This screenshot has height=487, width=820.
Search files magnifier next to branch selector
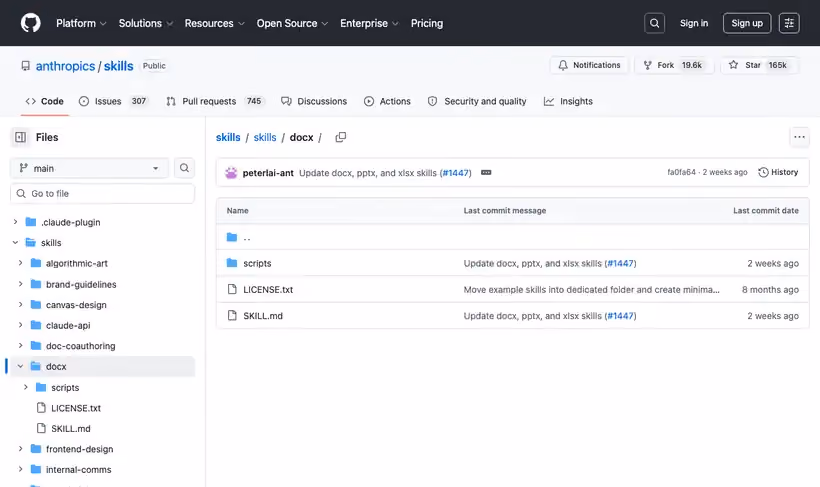point(184,168)
